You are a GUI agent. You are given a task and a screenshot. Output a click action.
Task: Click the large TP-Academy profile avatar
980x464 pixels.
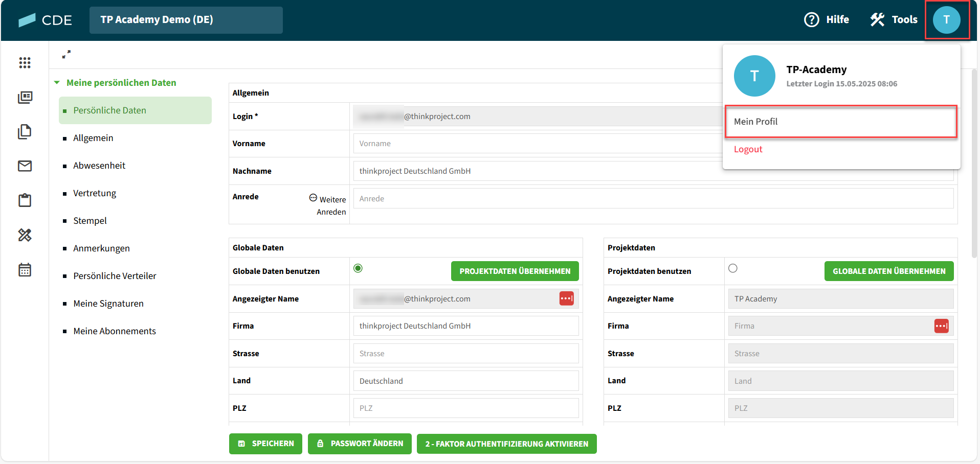pos(754,76)
